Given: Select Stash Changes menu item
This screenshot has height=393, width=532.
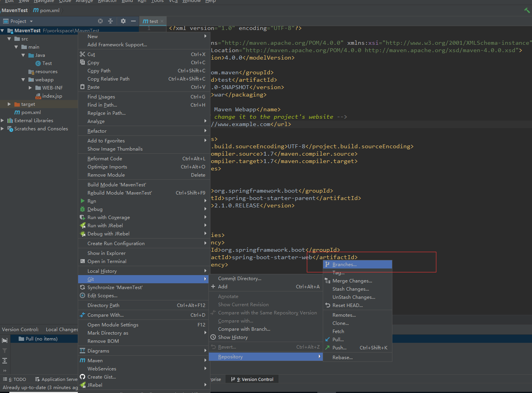Looking at the screenshot, I should (357, 289).
